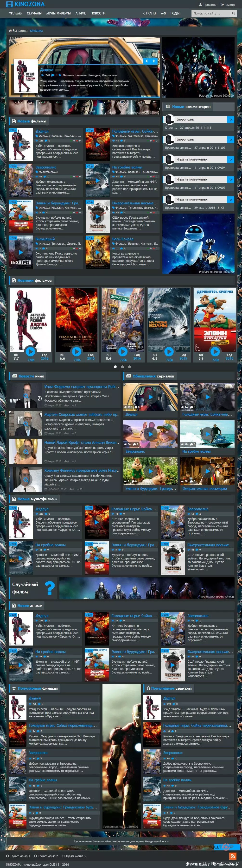This screenshot has width=242, height=868.
Task: Click the search magnifier icon in header
Action: click(x=233, y=13)
